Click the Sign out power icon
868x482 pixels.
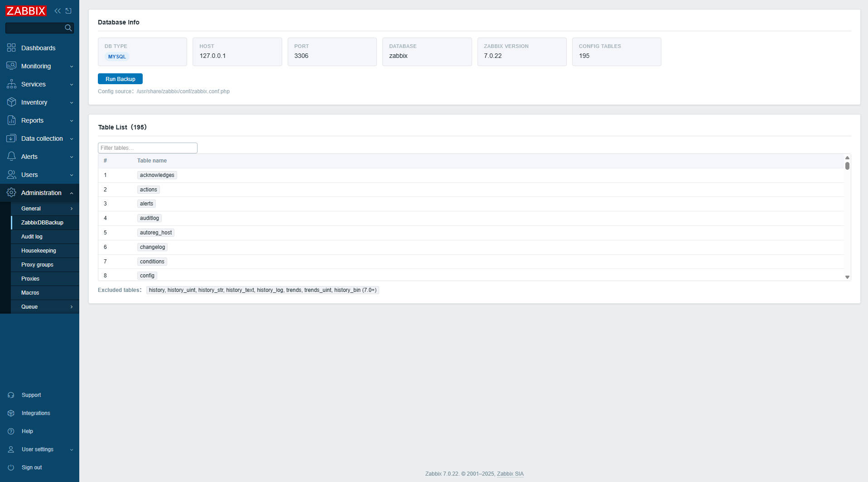[11, 468]
